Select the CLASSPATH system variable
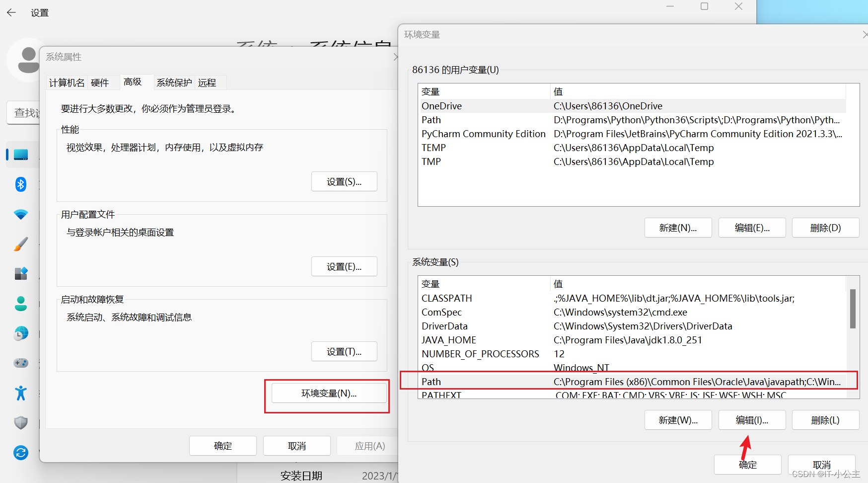Viewport: 868px width, 483px height. point(632,298)
